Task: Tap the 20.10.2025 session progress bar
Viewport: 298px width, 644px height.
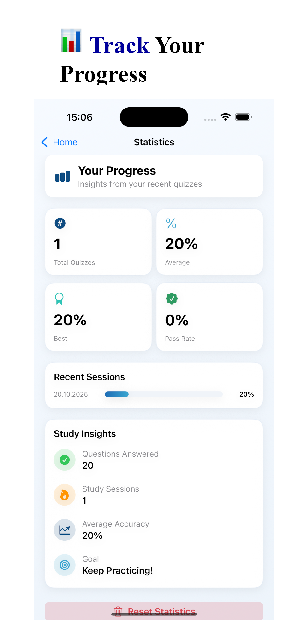Action: point(164,394)
